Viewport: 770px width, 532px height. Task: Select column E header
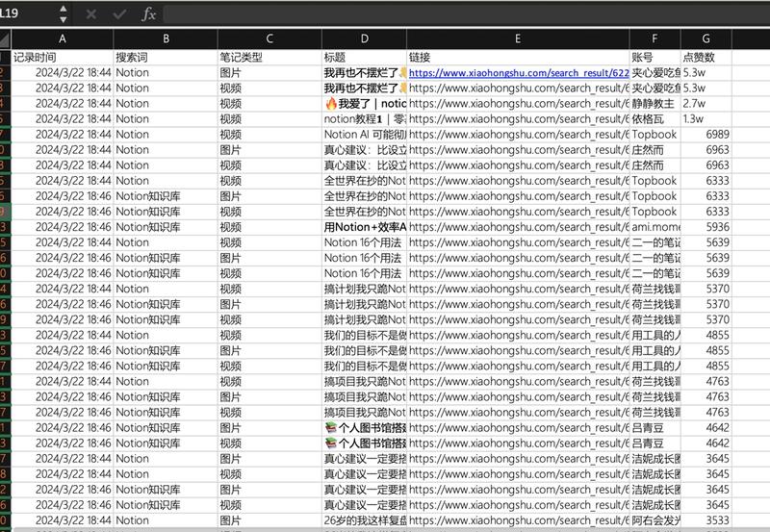(x=518, y=38)
